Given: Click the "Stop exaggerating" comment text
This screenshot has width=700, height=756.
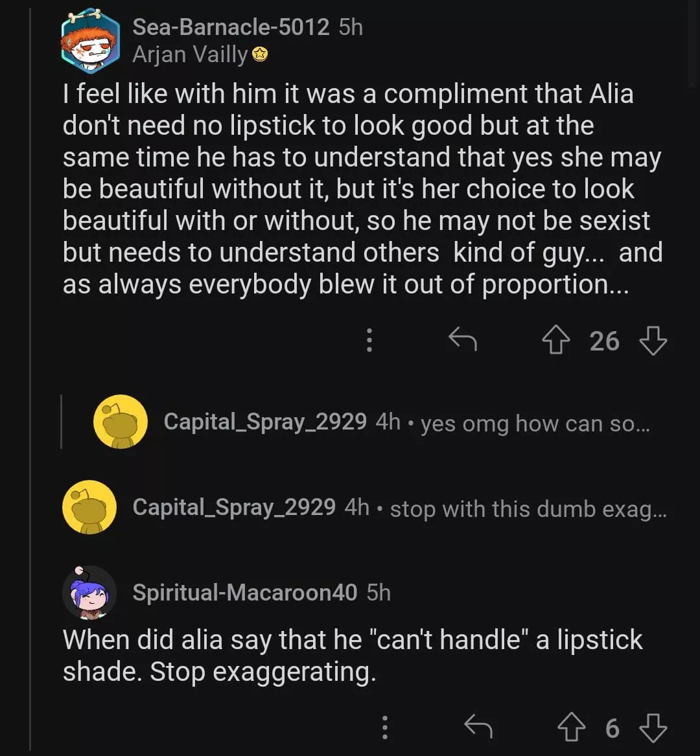Looking at the screenshot, I should pyautogui.click(x=263, y=672).
